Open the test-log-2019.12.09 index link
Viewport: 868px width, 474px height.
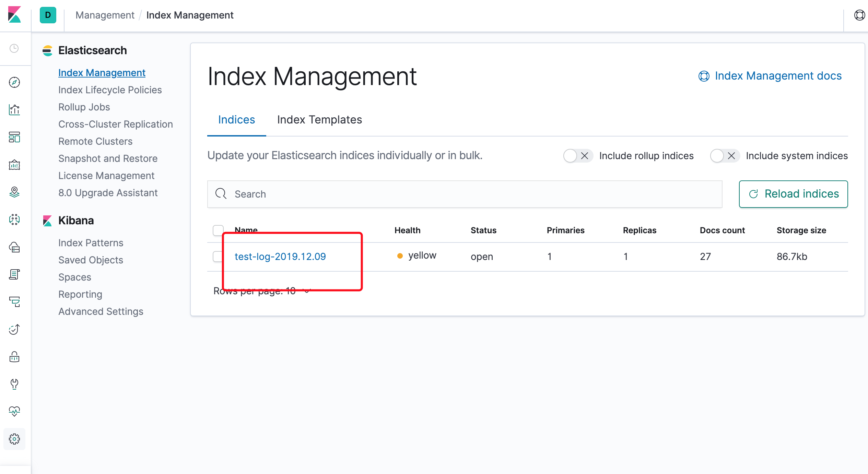pos(280,257)
